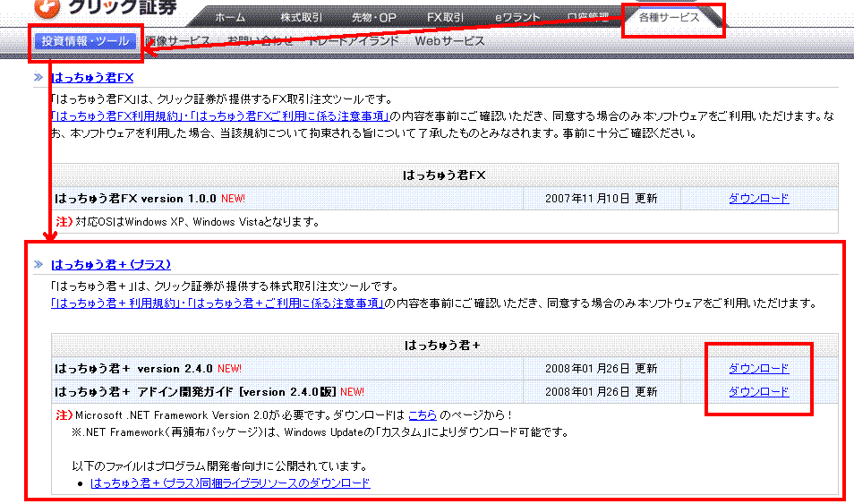
Task: Click the 対応OSはWindows XP note text
Action: tap(197, 222)
